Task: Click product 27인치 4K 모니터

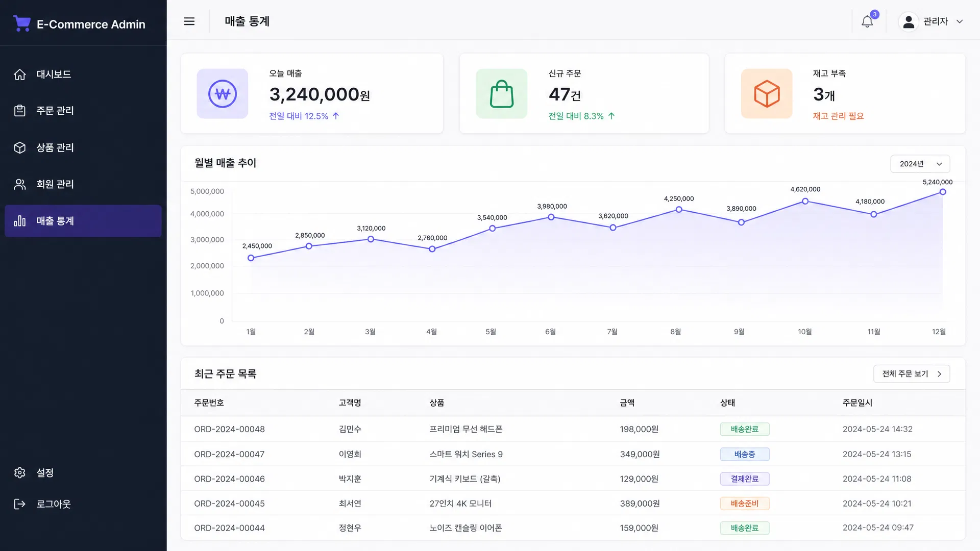Action: tap(460, 504)
